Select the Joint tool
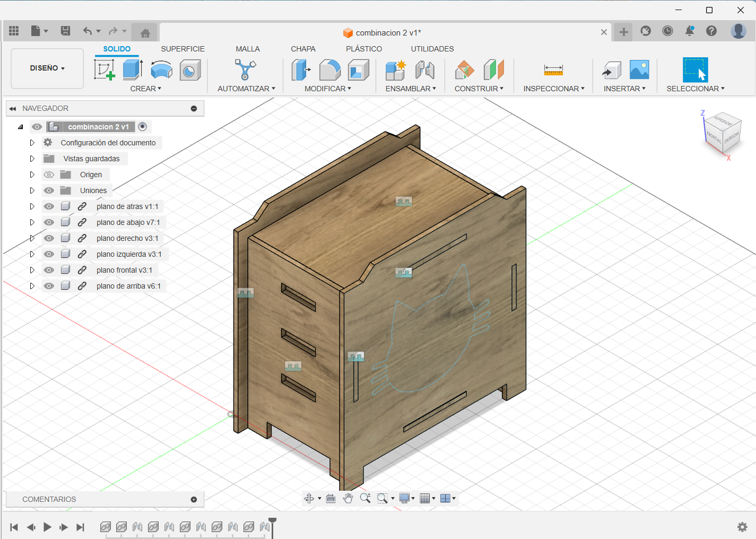Image resolution: width=756 pixels, height=539 pixels. click(x=425, y=69)
